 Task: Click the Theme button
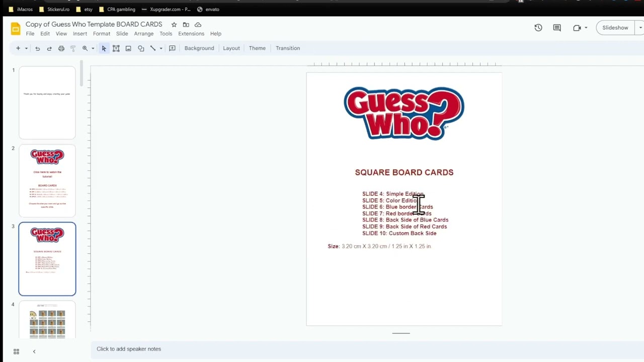pos(257,48)
